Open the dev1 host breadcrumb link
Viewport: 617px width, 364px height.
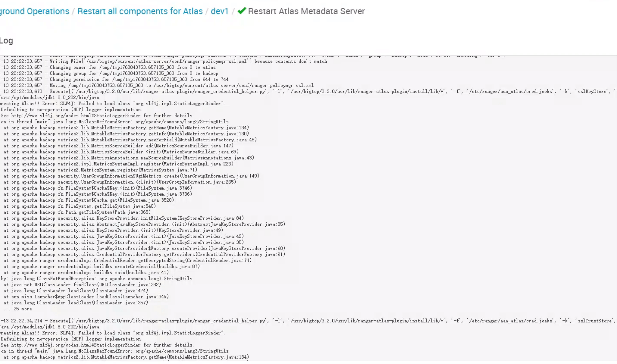[x=220, y=11]
